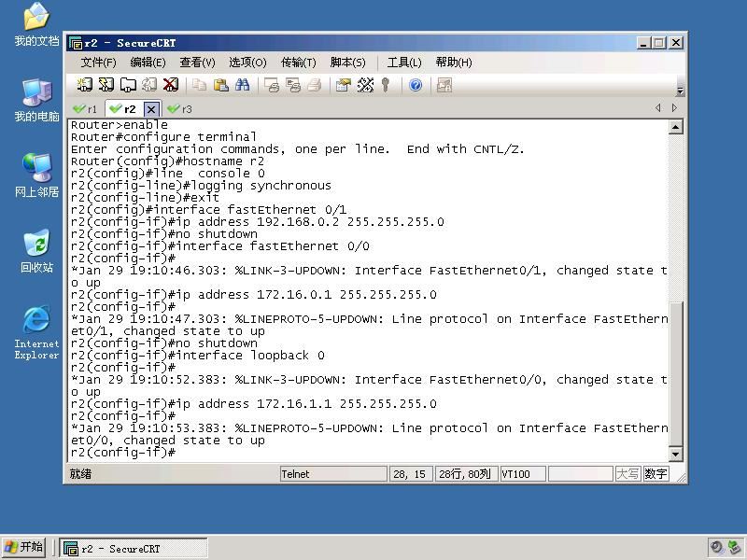Click the 数字 num lock indicator
The image size is (747, 560).
(x=655, y=474)
